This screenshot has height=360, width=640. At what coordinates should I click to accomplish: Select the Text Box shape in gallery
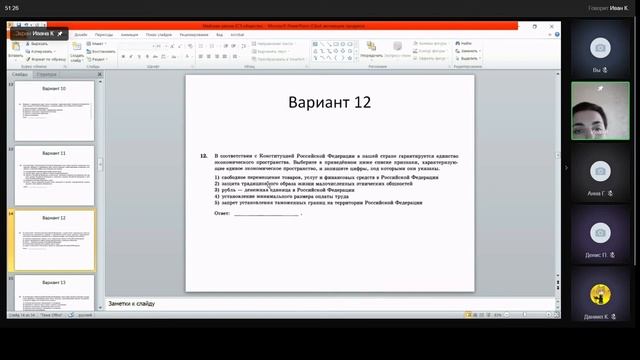[316, 44]
